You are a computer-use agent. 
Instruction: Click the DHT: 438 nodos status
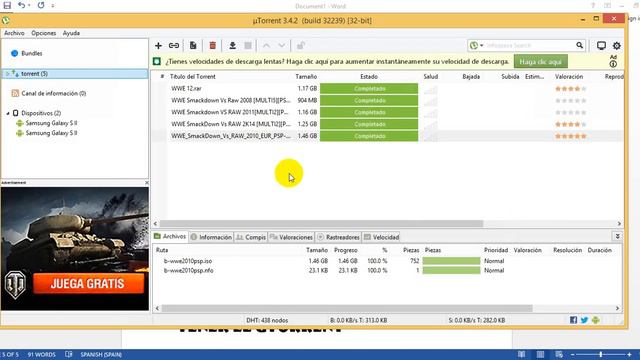(267, 320)
